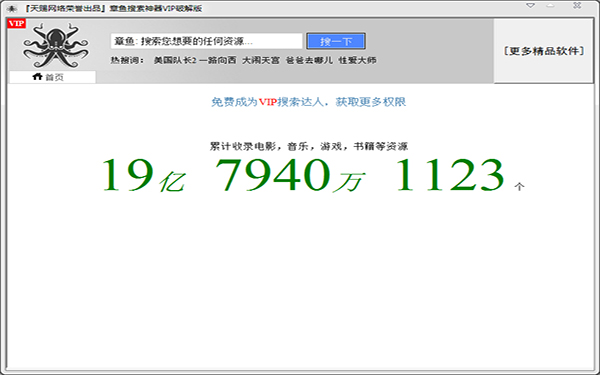Focus the 章鱼 search input box
This screenshot has height=375, width=600.
[x=207, y=41]
